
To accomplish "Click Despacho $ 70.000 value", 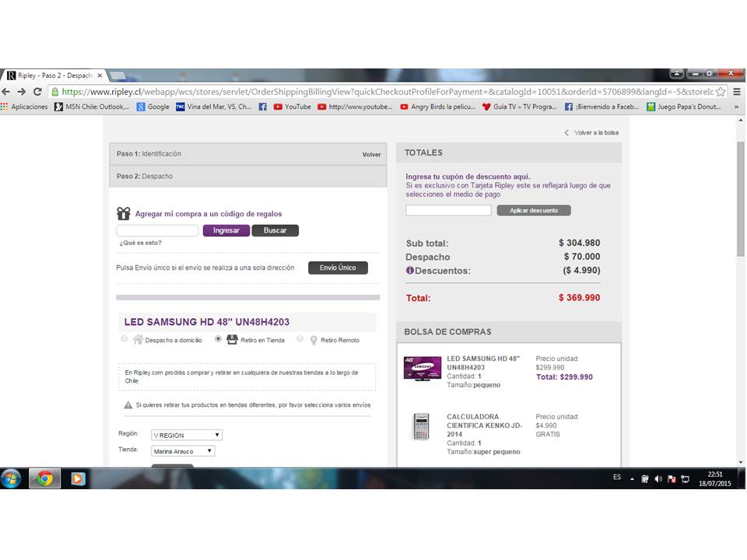I will click(582, 257).
